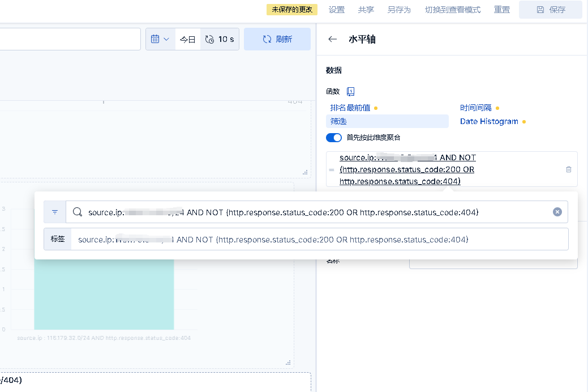588x392 pixels.
Task: Click the search magnifier icon in query bar
Action: (x=78, y=212)
